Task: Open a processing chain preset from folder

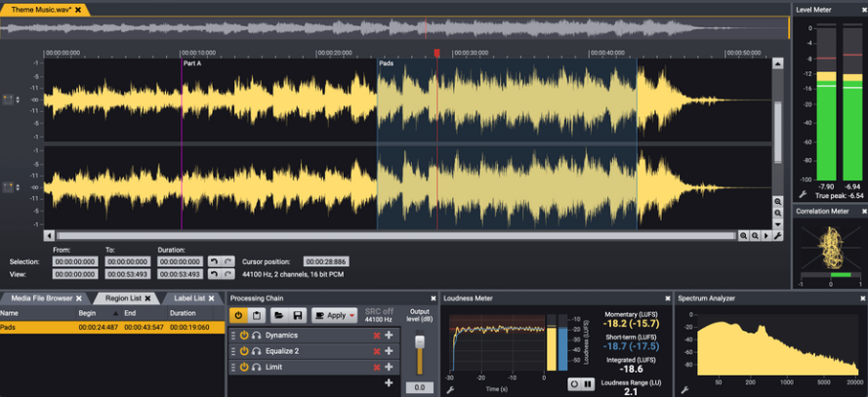Action: (x=278, y=316)
